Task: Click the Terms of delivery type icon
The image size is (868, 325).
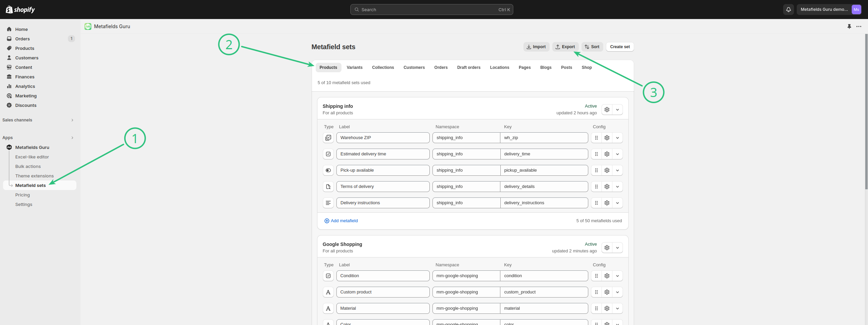Action: pyautogui.click(x=328, y=187)
